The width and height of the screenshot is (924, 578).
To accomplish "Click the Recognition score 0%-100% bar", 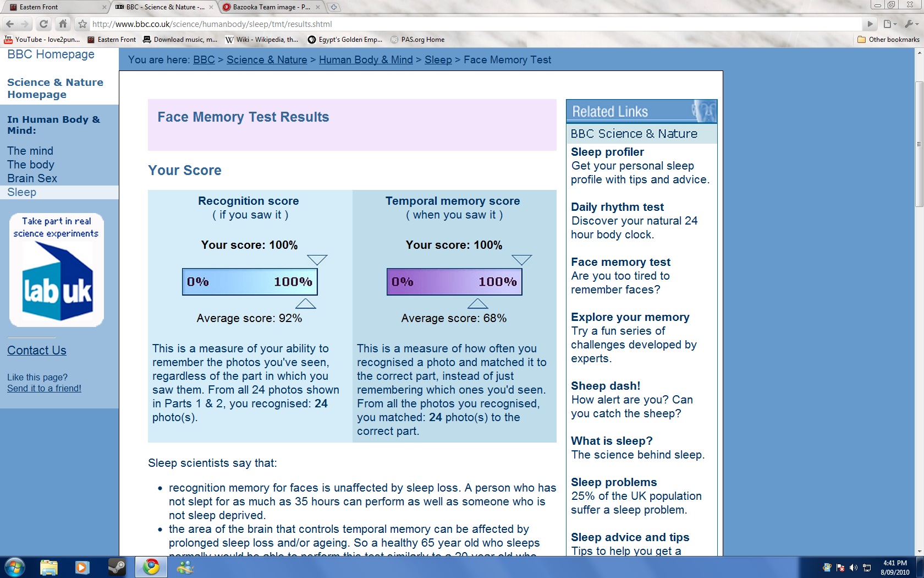I will coord(250,282).
